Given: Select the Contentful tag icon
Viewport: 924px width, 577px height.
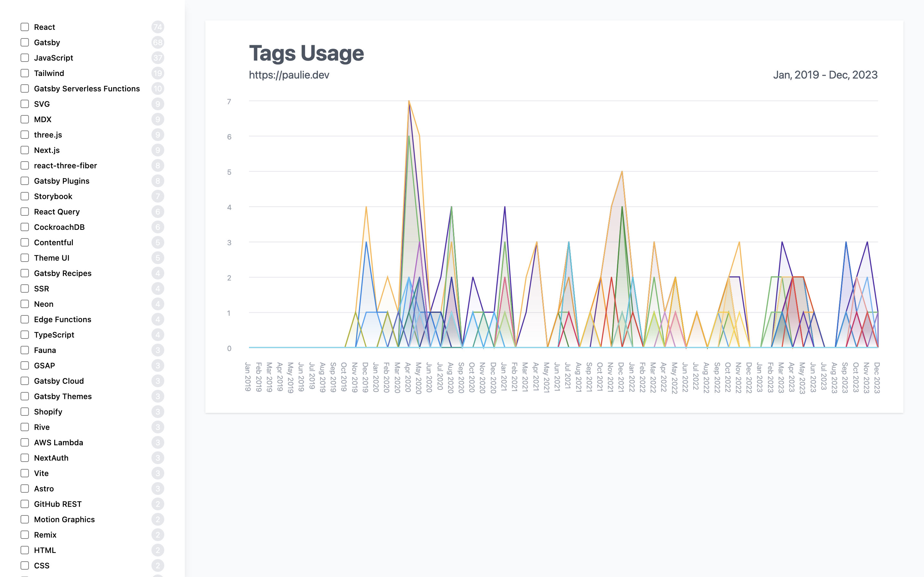Looking at the screenshot, I should click(x=24, y=242).
